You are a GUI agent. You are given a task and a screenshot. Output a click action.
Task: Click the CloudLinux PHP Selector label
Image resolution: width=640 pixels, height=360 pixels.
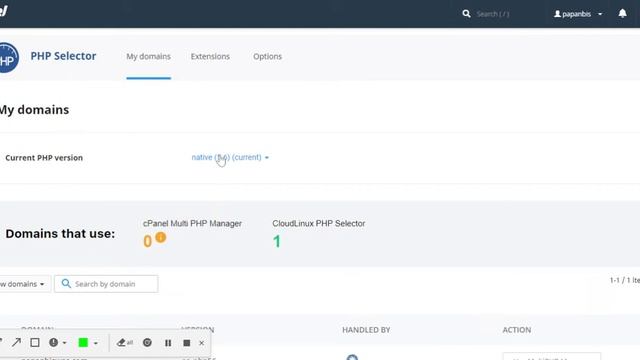[319, 223]
